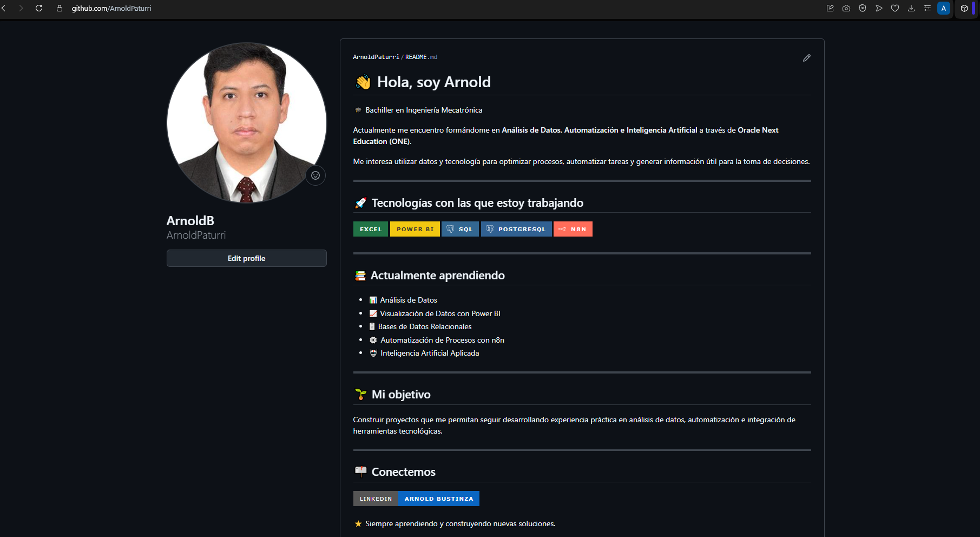View site security info via lock icon
This screenshot has width=980, height=537.
60,8
